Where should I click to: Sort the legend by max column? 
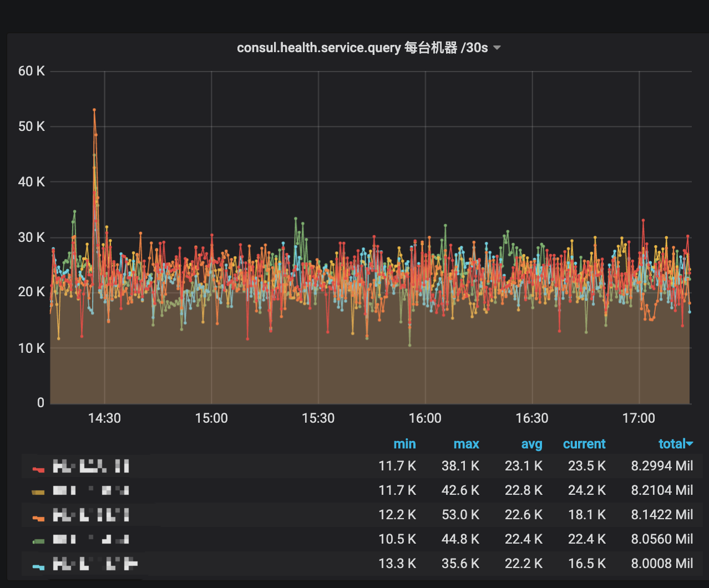(467, 444)
